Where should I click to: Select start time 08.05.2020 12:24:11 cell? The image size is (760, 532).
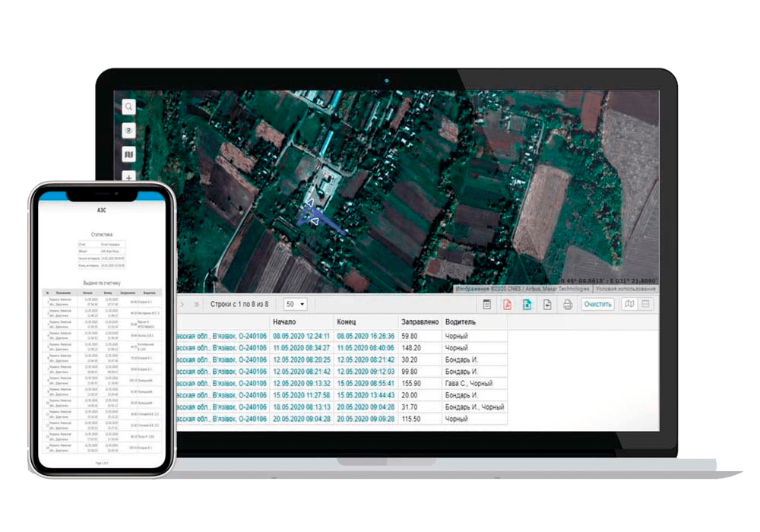(x=302, y=336)
